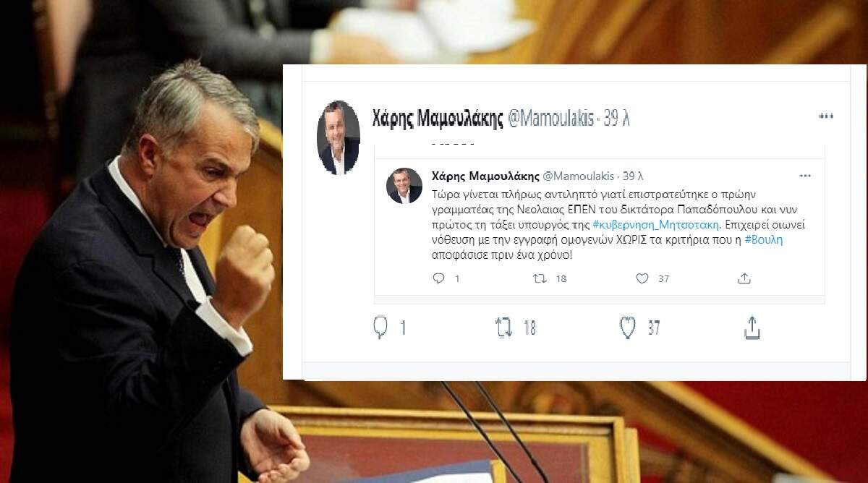Retweet the inner tweet showing 18
Image resolution: width=868 pixels, height=483 pixels.
point(540,278)
